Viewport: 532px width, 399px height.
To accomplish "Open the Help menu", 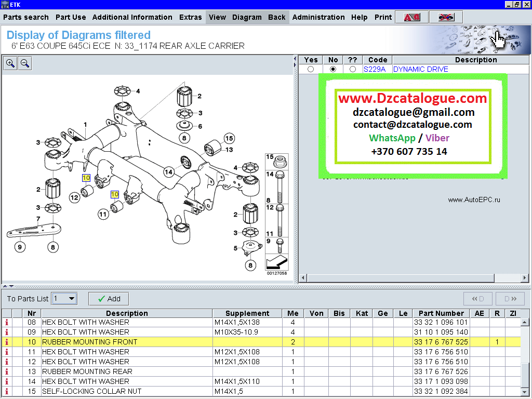I will [359, 17].
